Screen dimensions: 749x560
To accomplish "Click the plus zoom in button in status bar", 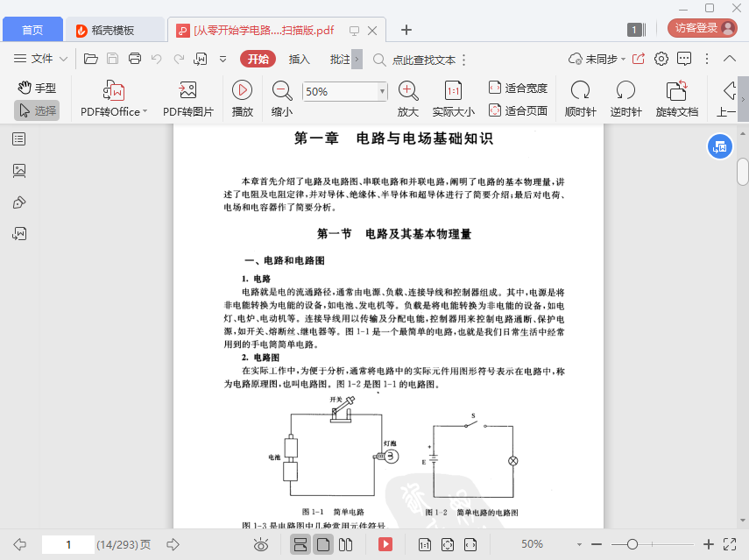I will 709,544.
